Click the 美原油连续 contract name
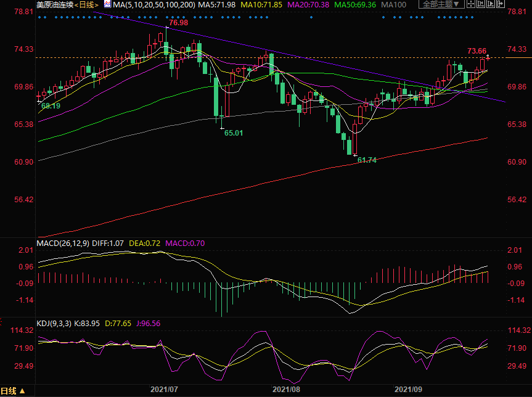This screenshot has height=397, width=532. (54, 4)
